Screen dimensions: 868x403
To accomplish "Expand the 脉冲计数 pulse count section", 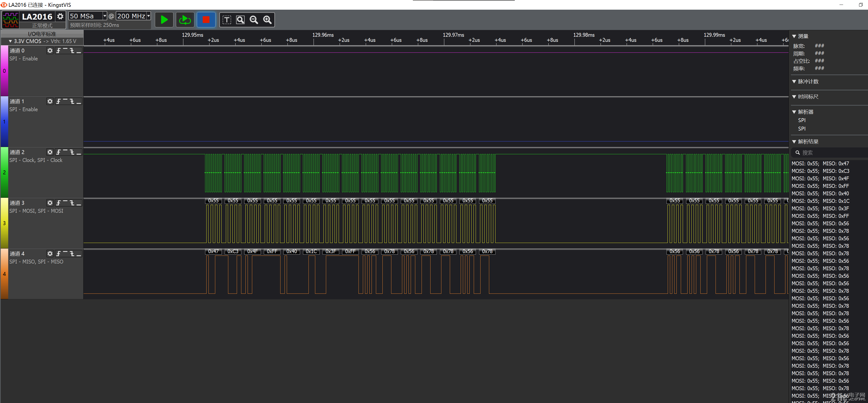I will pyautogui.click(x=794, y=82).
